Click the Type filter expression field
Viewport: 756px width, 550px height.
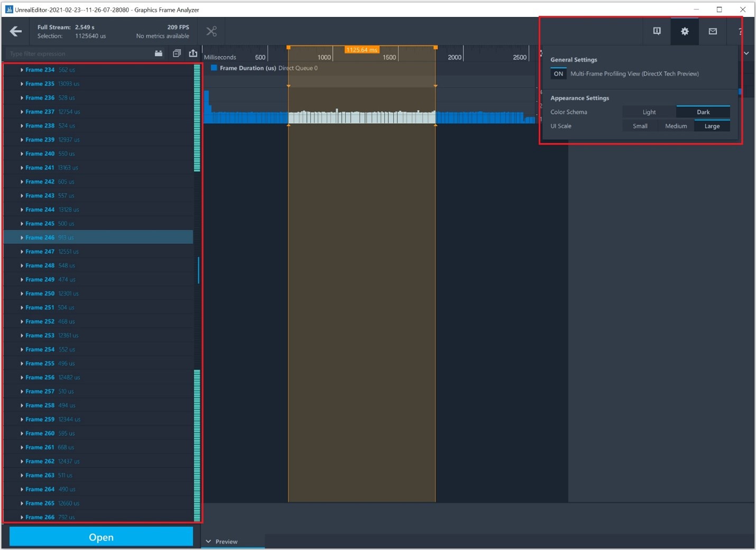79,54
